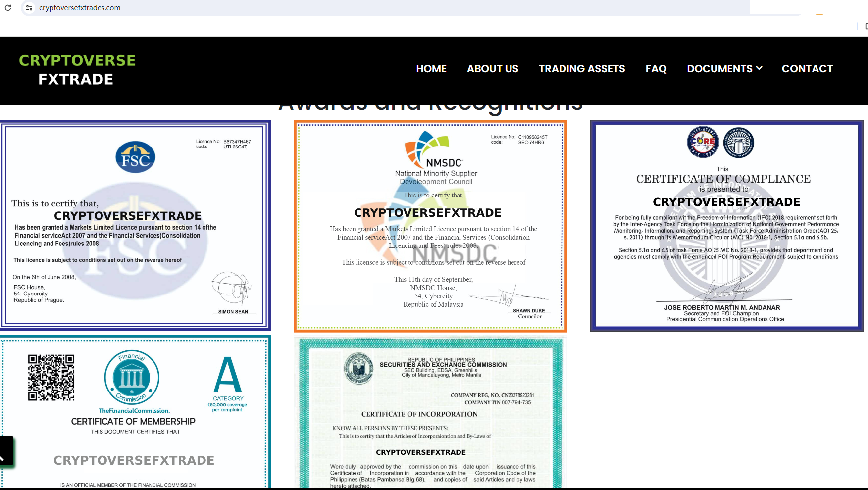
Task: Click 'SECURITIES AND EXCHANGE COMMISSION' text
Action: pos(443,365)
